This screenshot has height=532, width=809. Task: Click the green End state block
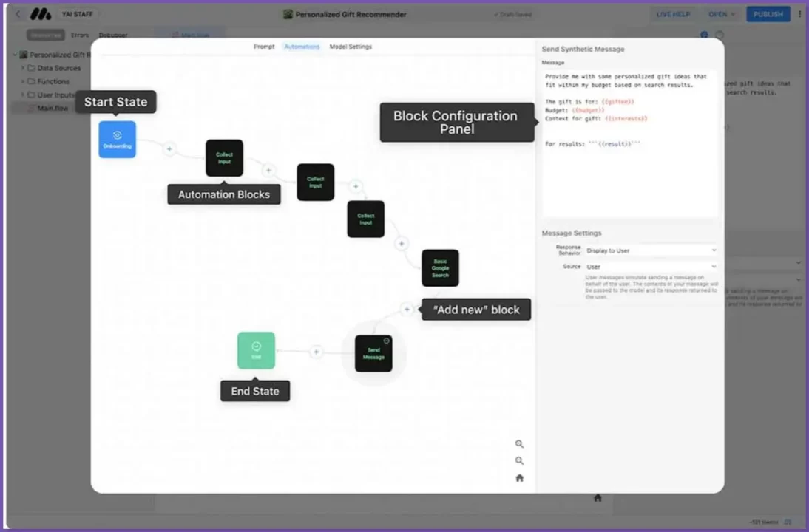coord(256,350)
